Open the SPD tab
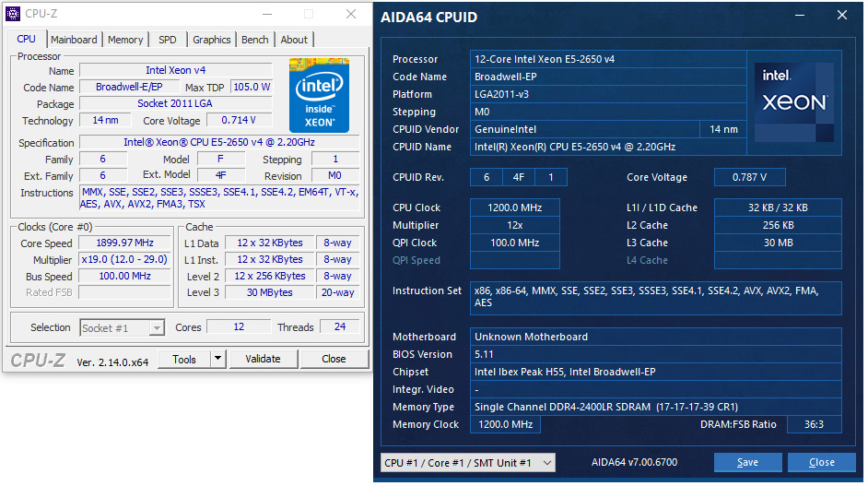868x486 pixels. [x=168, y=40]
